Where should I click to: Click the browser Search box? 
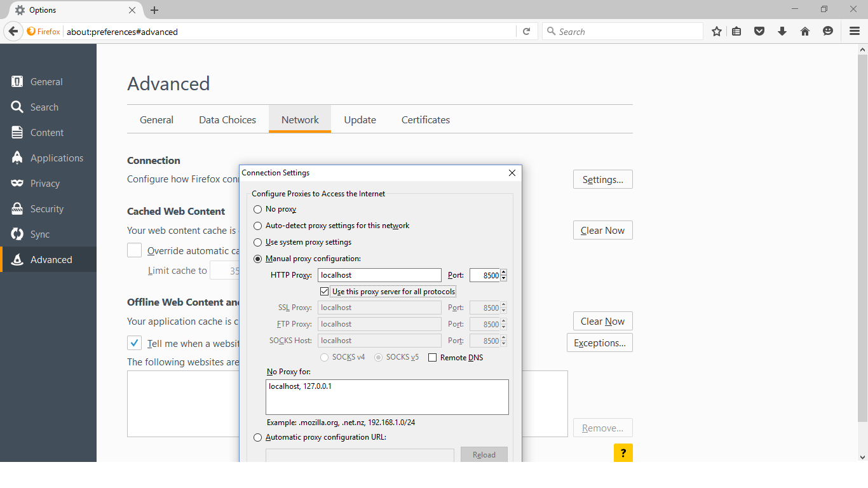(x=623, y=32)
